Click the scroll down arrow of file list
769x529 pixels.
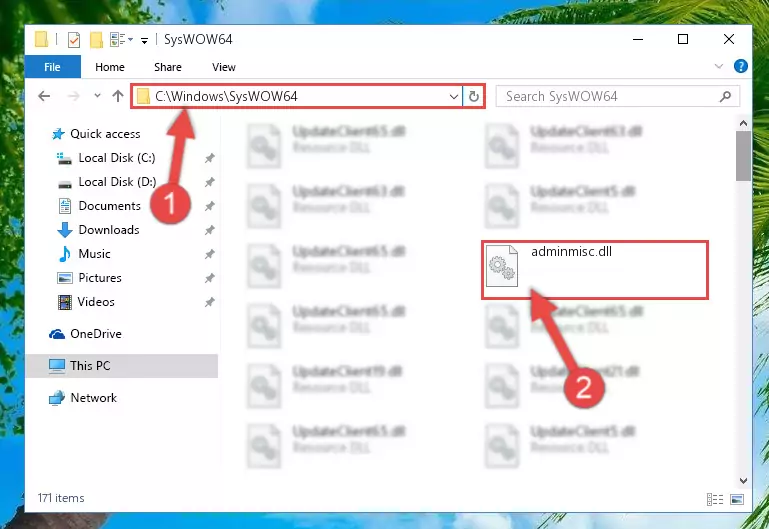(743, 481)
